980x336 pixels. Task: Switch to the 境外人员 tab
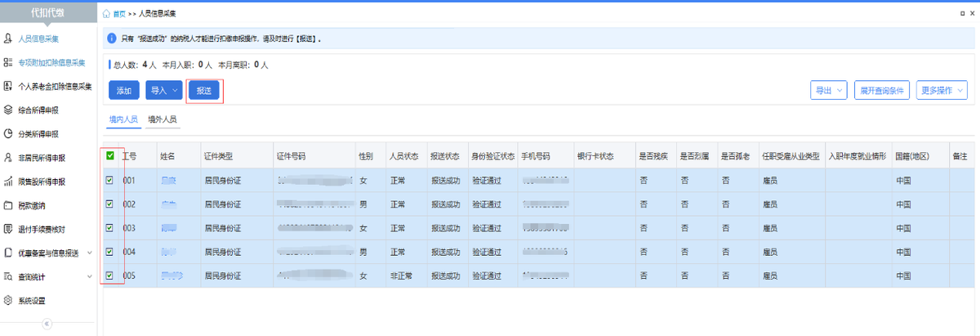coord(162,119)
